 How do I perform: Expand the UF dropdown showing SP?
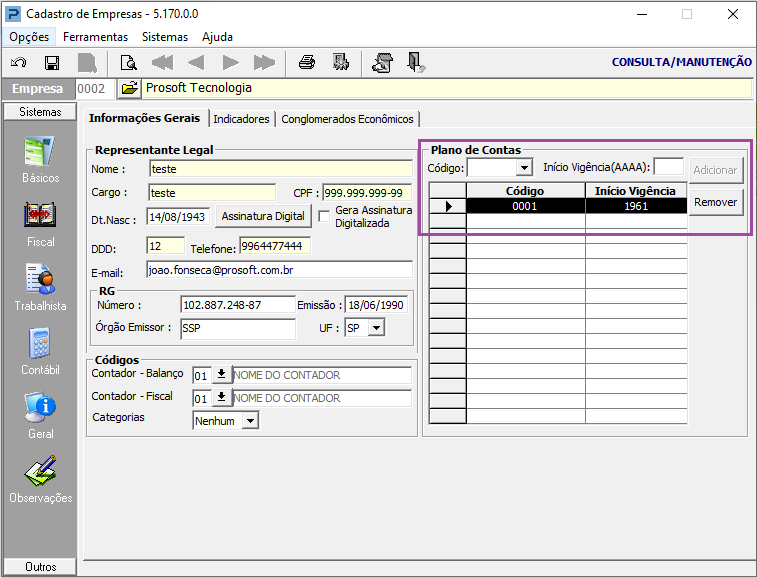click(x=377, y=328)
